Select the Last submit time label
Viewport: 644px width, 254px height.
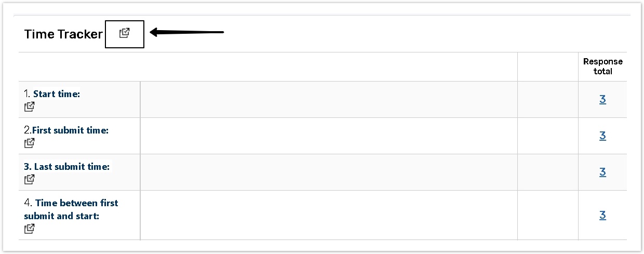(x=71, y=167)
